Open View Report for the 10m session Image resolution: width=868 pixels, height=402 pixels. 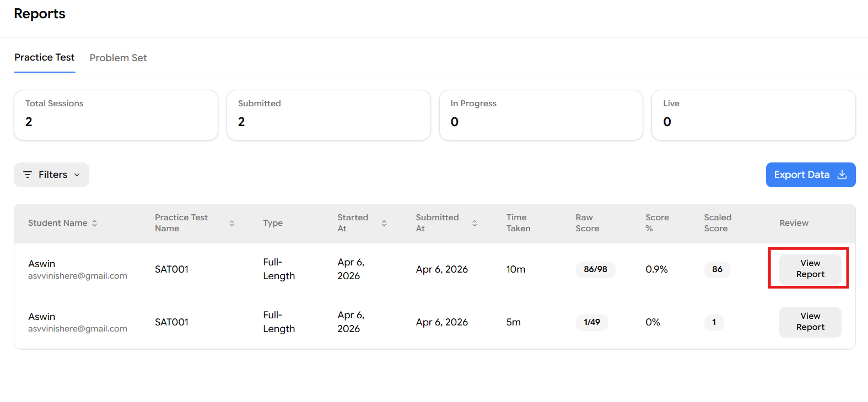pos(810,269)
